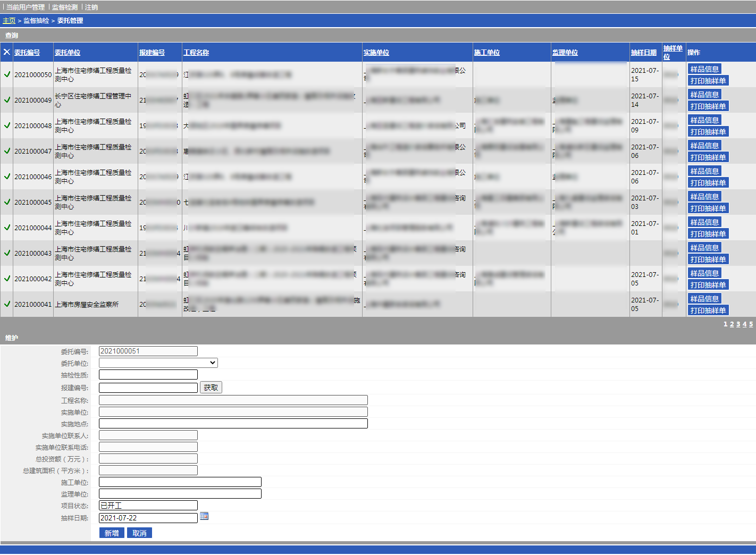Sort by 报建编号 column header
This screenshot has height=555, width=756.
152,53
